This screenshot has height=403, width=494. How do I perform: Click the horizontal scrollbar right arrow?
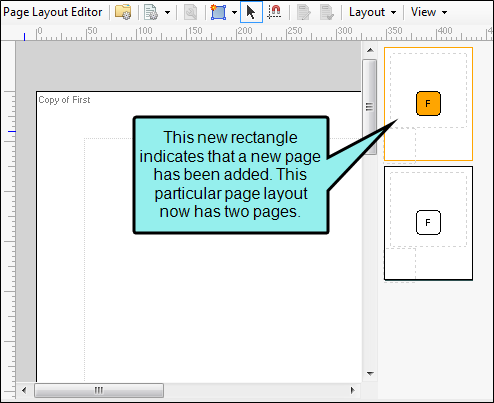[x=353, y=390]
